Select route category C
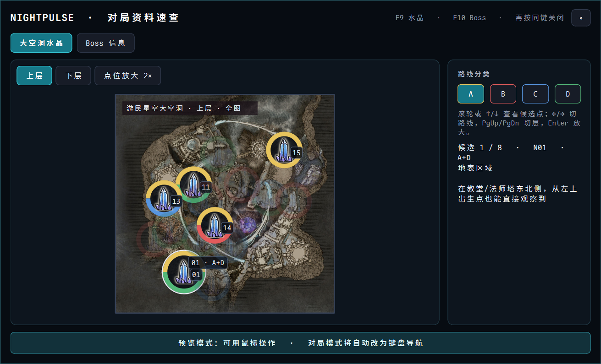Screen dimensions: 601x364 (535, 94)
